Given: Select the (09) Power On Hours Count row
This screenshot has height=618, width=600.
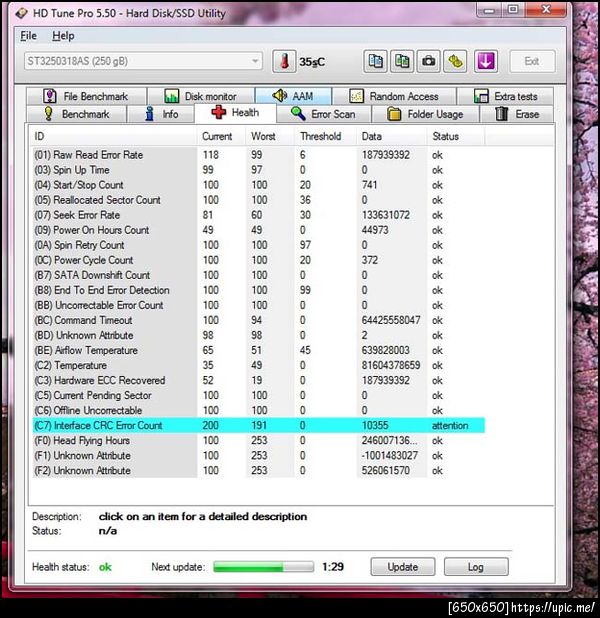Looking at the screenshot, I should 259,230.
